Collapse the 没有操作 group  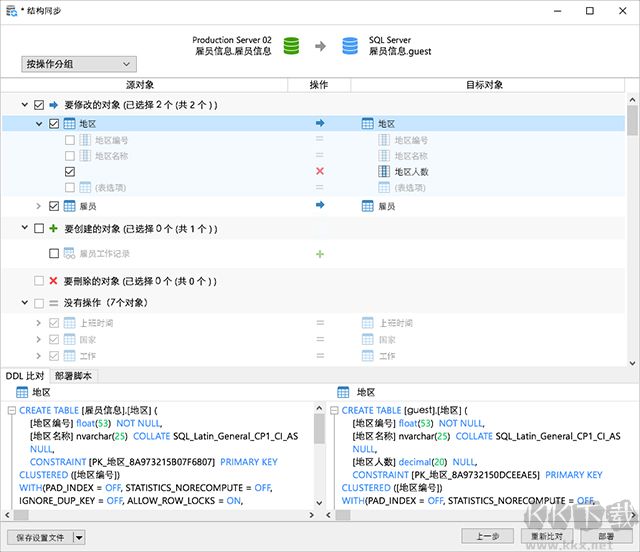pyautogui.click(x=23, y=303)
